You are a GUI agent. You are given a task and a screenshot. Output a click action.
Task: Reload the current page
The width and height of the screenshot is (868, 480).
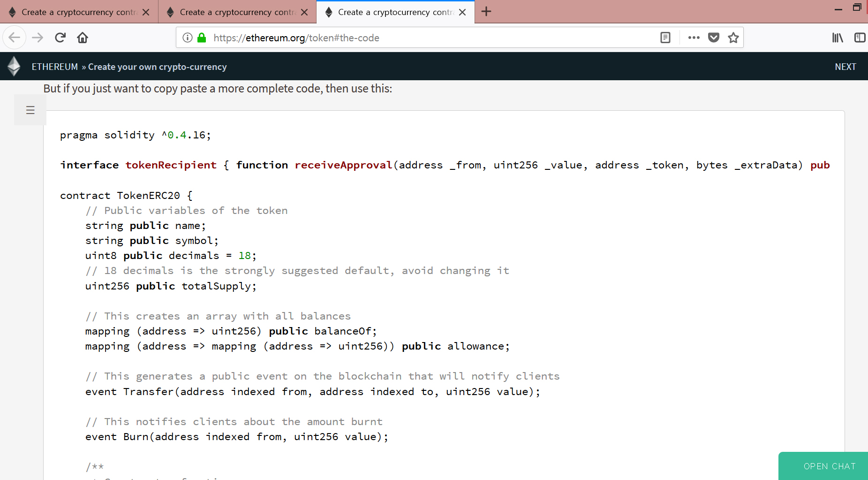click(60, 38)
